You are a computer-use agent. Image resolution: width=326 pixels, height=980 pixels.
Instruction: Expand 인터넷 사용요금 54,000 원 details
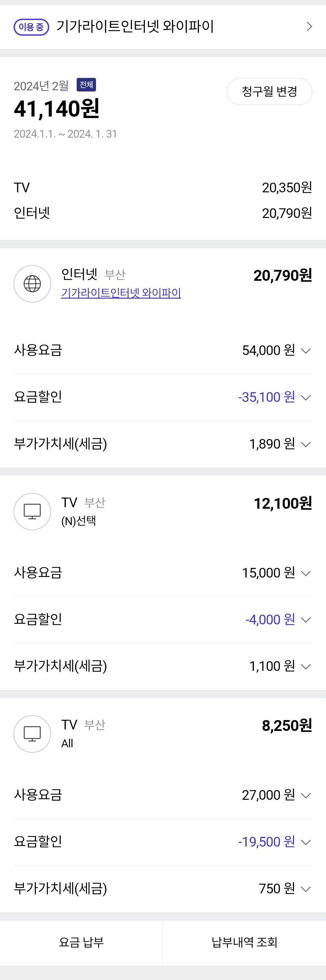click(x=306, y=351)
